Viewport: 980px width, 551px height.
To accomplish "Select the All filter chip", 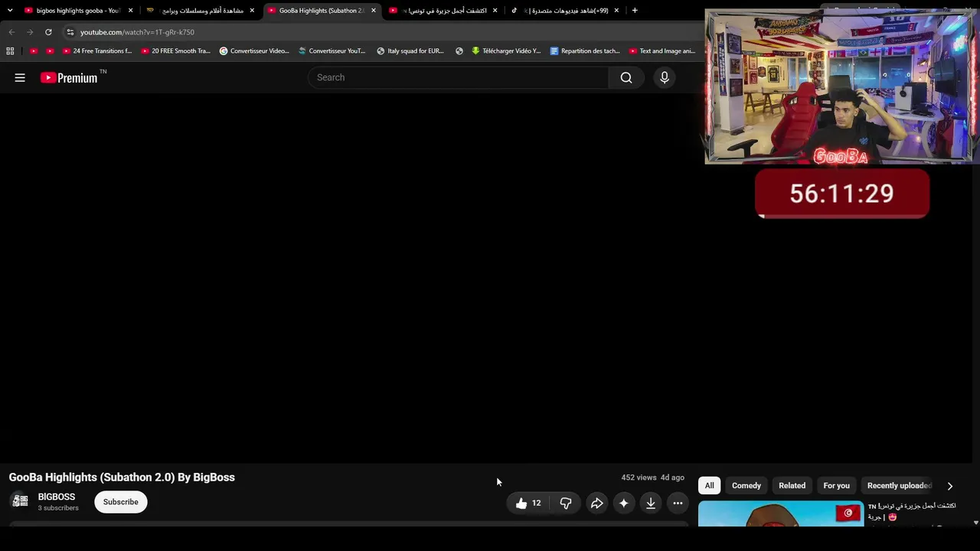I will [x=710, y=486].
